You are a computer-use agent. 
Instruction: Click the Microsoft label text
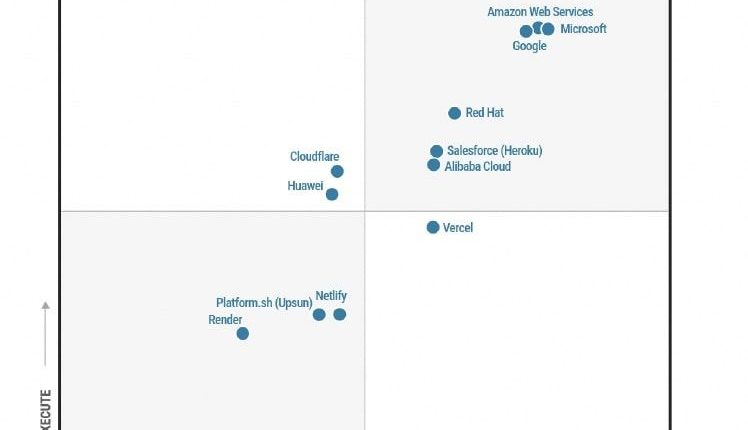(583, 29)
